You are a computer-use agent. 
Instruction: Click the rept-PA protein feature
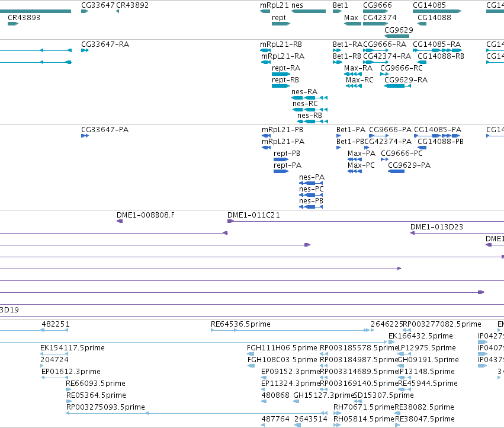281,171
